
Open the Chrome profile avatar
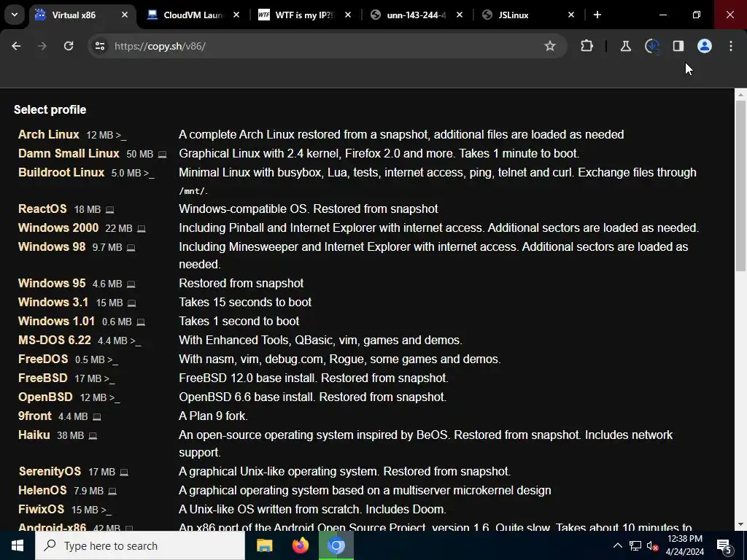pos(705,46)
